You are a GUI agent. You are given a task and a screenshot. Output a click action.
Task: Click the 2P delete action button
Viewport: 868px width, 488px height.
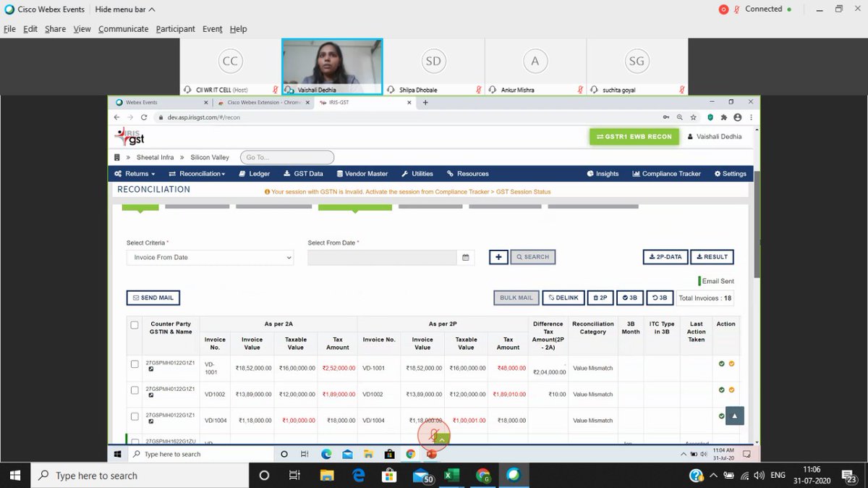pyautogui.click(x=600, y=298)
